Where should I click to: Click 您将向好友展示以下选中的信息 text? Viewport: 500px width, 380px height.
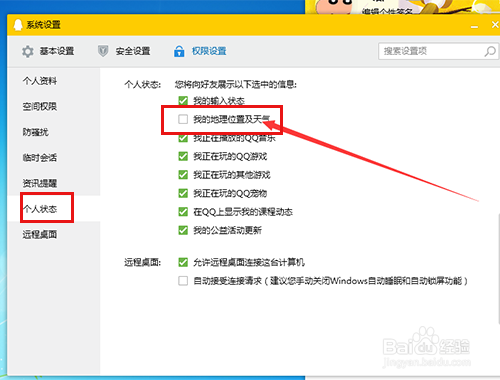pyautogui.click(x=236, y=85)
